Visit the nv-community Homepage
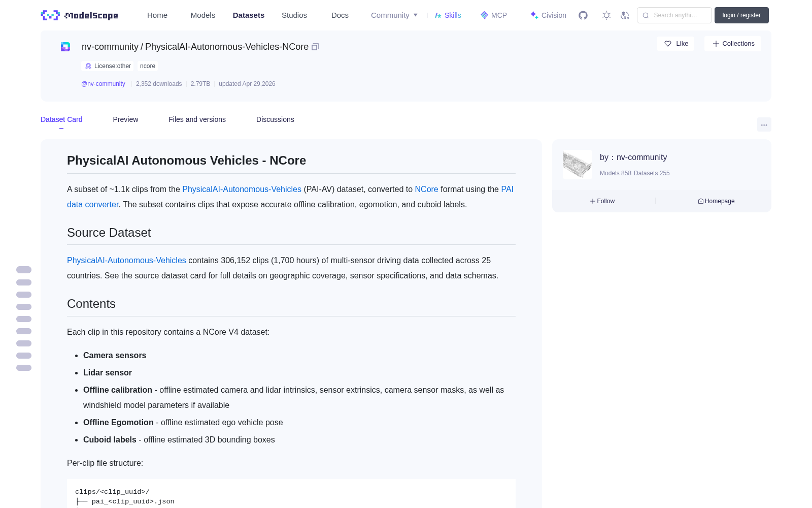Viewport: 812px width, 508px height. 716,201
